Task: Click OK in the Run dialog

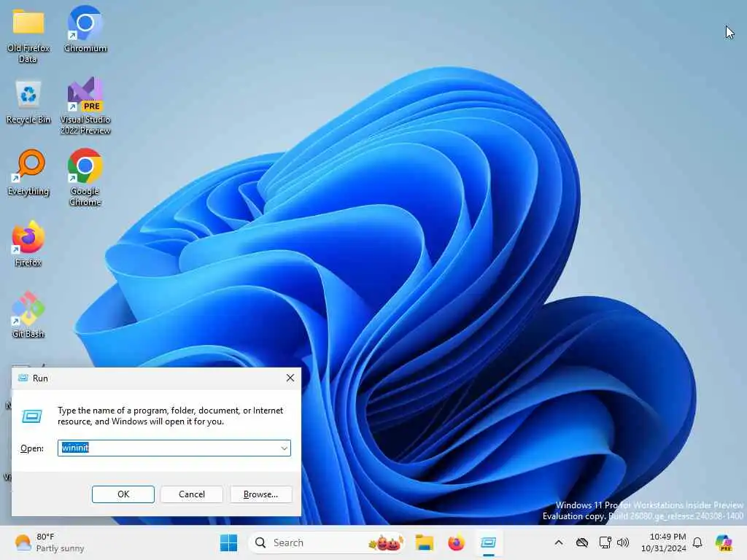Action: coord(123,494)
